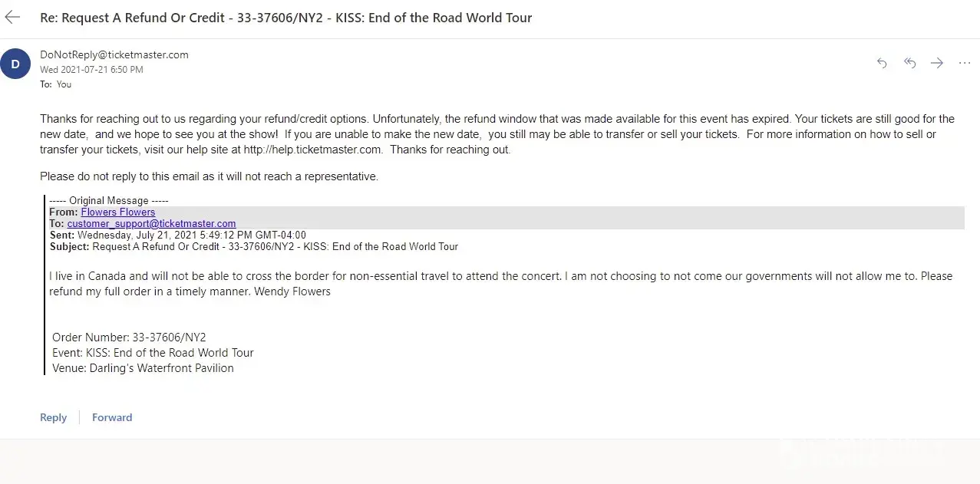This screenshot has width=980, height=484.
Task: Click the Event: KISS End of the Road line
Action: [x=153, y=353]
